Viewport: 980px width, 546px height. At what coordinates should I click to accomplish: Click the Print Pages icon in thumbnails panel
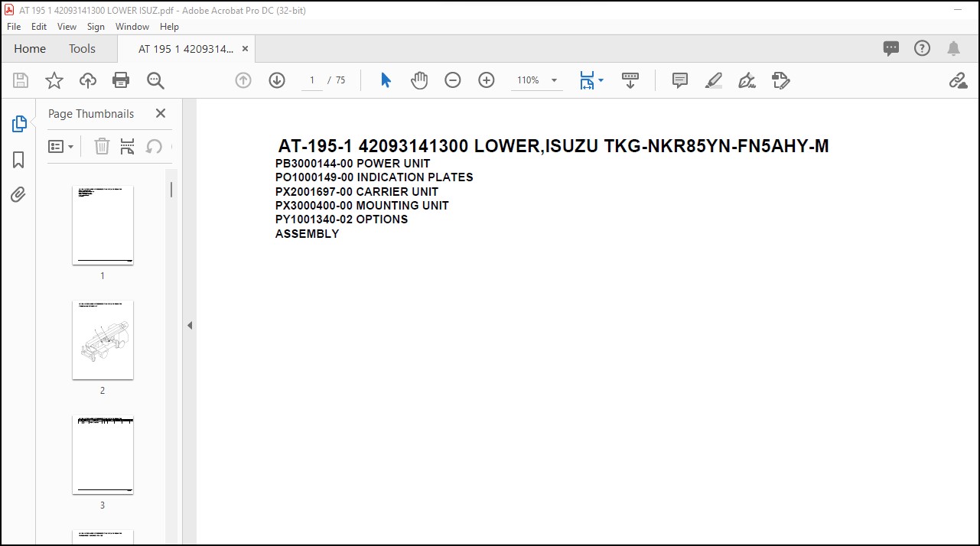click(x=128, y=146)
